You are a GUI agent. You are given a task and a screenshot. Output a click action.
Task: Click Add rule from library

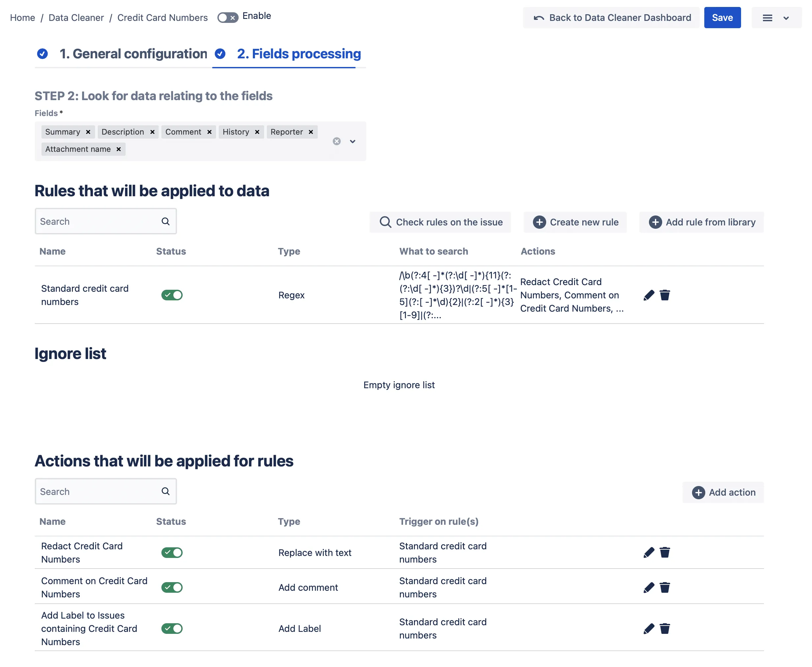click(x=701, y=222)
